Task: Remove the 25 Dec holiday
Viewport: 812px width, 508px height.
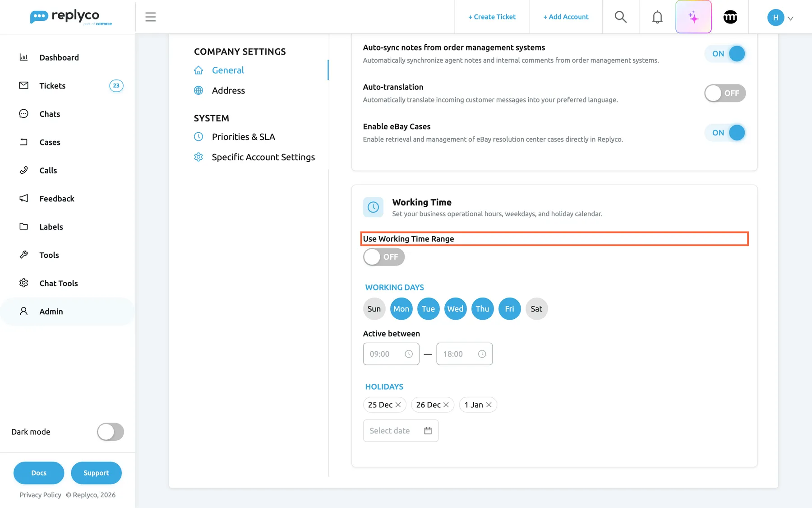Action: (398, 405)
